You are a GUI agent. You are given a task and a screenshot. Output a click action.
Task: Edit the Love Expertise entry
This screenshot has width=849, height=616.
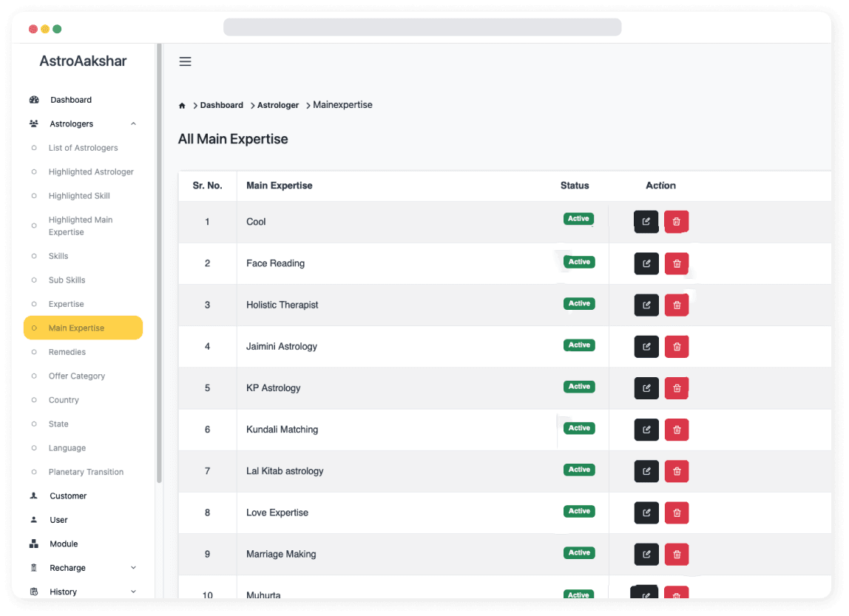click(x=645, y=512)
